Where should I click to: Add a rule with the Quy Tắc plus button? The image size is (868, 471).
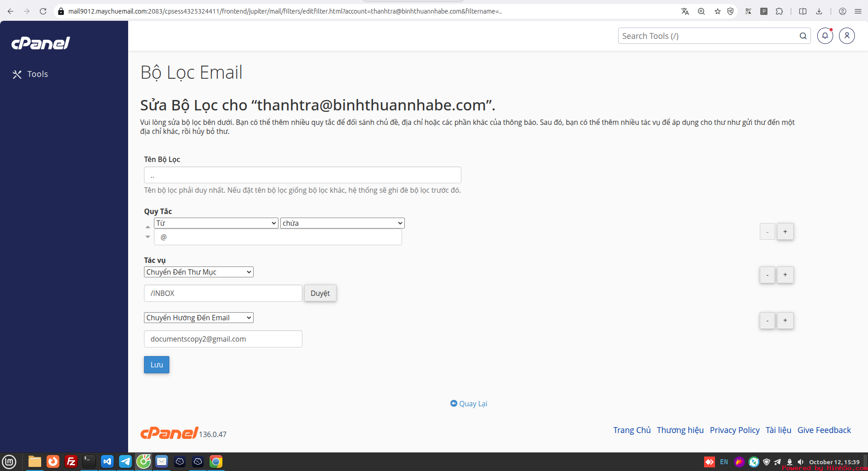[785, 232]
